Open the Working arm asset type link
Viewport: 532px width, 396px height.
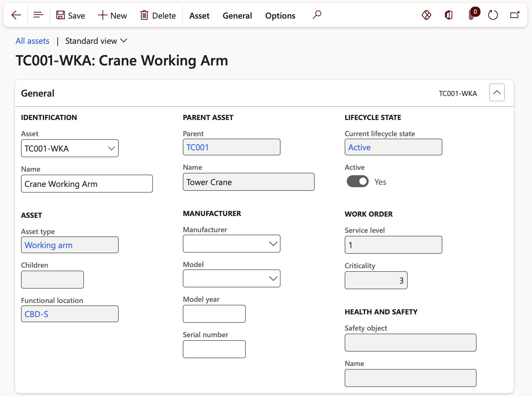49,245
